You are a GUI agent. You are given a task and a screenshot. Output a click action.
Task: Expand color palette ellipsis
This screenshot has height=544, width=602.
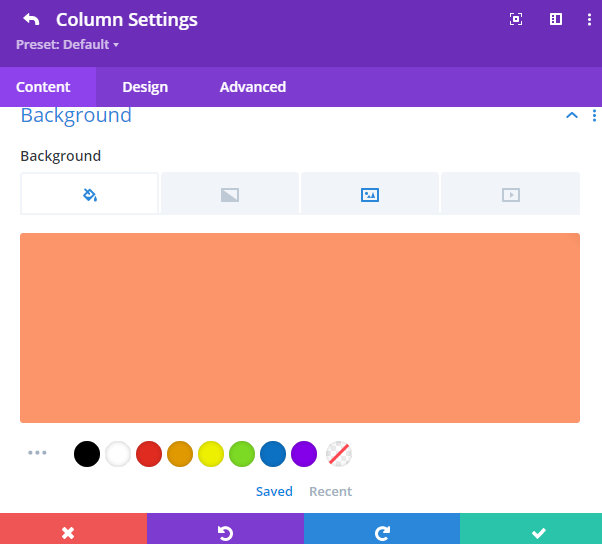37,453
